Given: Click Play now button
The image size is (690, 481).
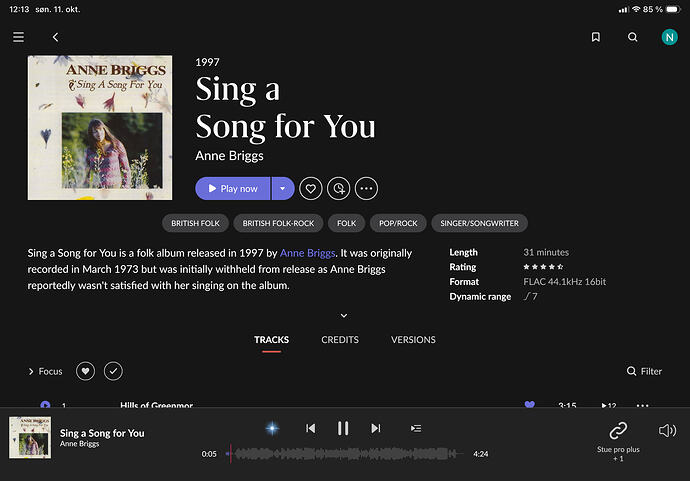Looking at the screenshot, I should (232, 188).
